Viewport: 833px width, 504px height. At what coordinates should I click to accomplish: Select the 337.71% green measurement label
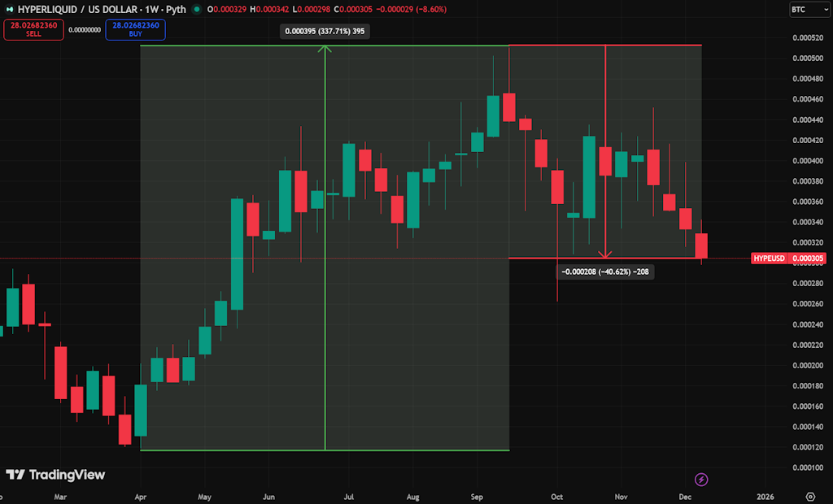pos(325,32)
